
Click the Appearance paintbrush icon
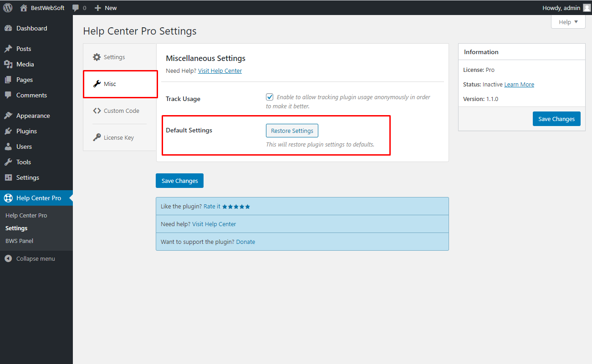click(8, 116)
